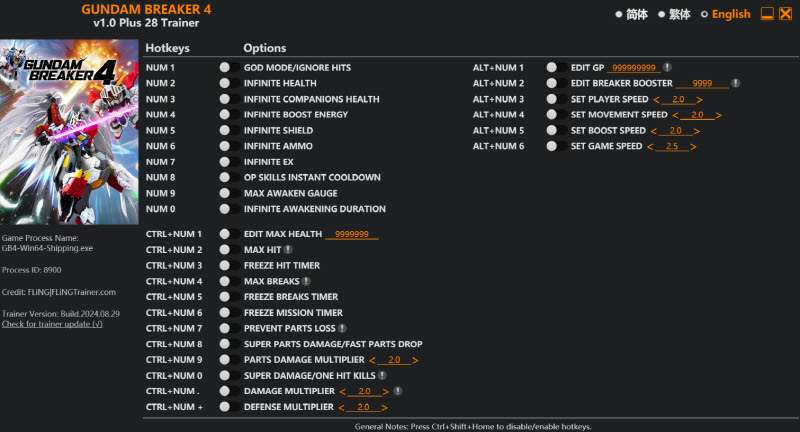Toggle Infinite Ammo on
800x432 pixels.
(225, 146)
